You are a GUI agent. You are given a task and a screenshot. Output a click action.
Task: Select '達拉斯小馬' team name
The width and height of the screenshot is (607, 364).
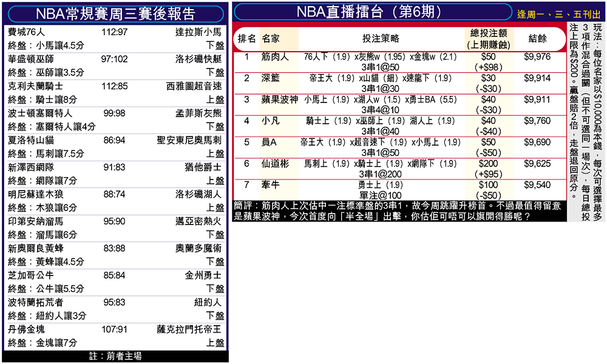tap(198, 32)
